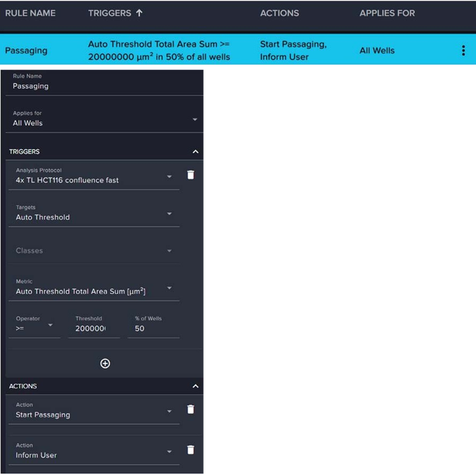Open the Inform User action dropdown
The width and height of the screenshot is (476, 474).
point(169,452)
